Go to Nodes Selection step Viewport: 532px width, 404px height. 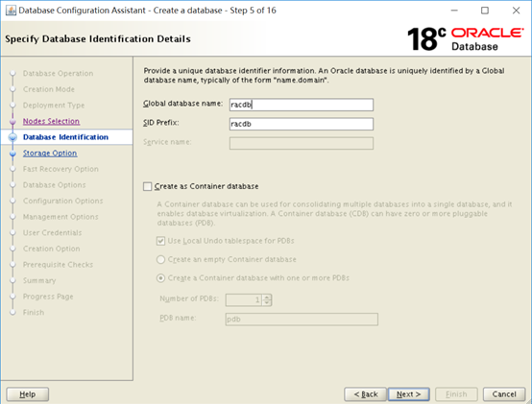[x=51, y=121]
